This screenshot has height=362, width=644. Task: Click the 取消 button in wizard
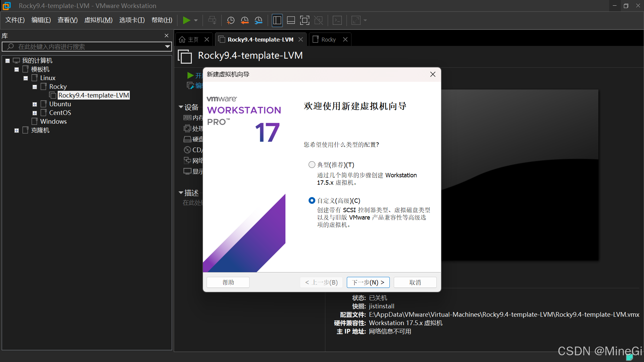point(415,282)
